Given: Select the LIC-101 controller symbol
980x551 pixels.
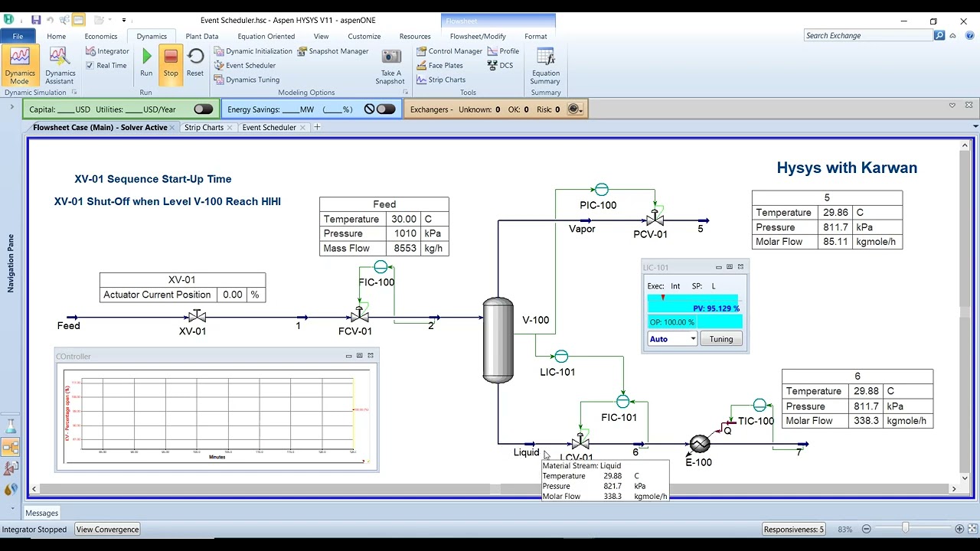Looking at the screenshot, I should tap(561, 357).
